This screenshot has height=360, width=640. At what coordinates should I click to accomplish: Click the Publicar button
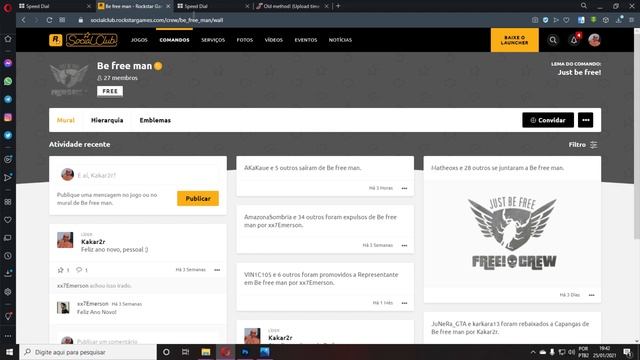(x=198, y=198)
